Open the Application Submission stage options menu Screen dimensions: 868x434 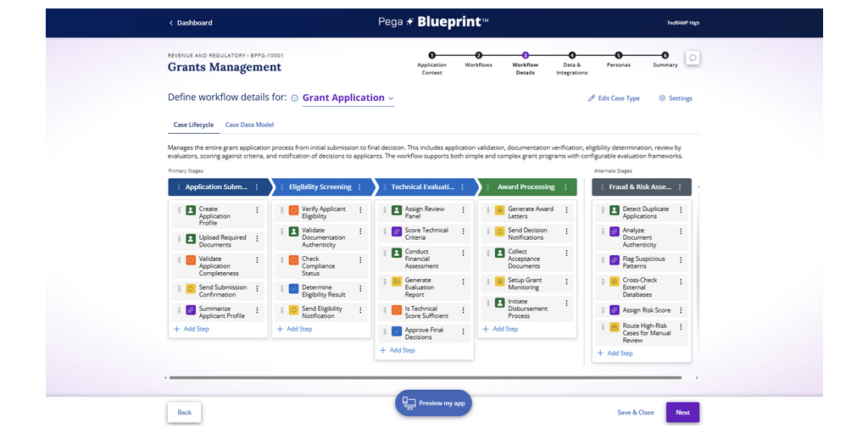(256, 187)
